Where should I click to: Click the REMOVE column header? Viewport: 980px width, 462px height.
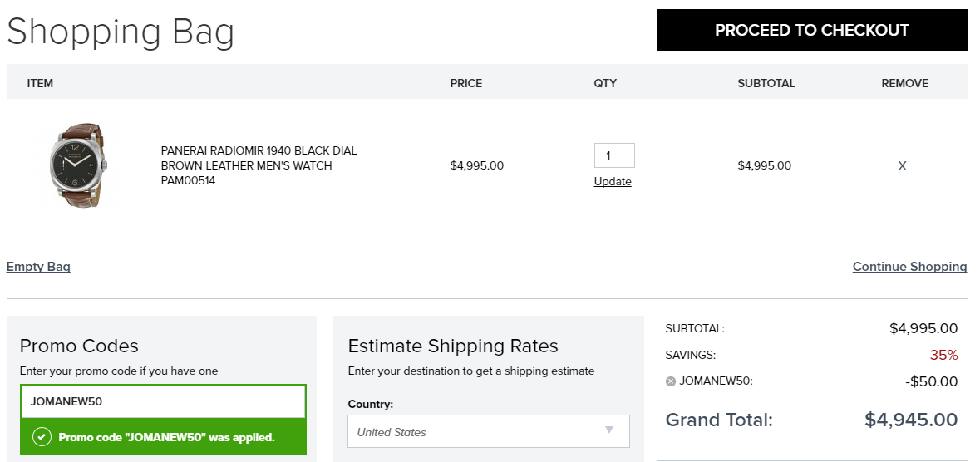[905, 83]
